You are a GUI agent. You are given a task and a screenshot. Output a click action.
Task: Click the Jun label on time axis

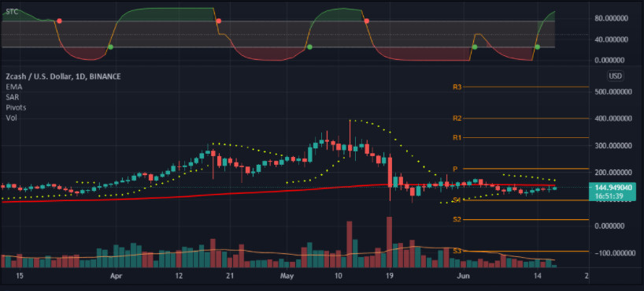point(463,275)
